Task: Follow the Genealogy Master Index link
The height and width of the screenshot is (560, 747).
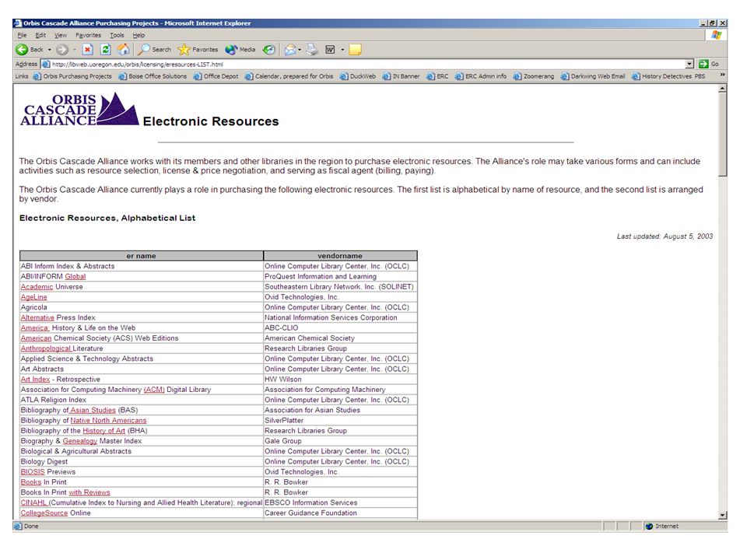Action: pyautogui.click(x=80, y=441)
